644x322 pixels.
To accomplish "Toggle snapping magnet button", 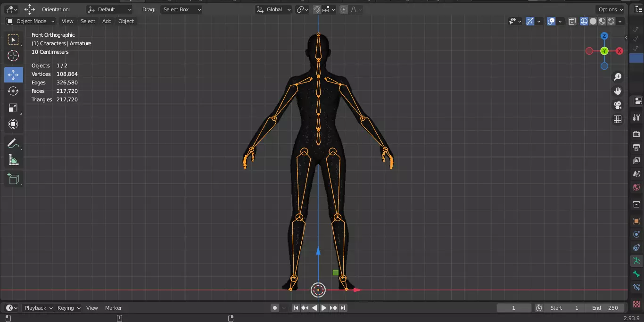I will click(x=317, y=9).
